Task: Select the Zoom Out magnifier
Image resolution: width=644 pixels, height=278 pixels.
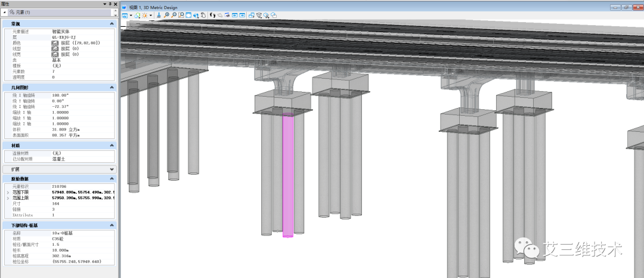Action: coord(174,15)
